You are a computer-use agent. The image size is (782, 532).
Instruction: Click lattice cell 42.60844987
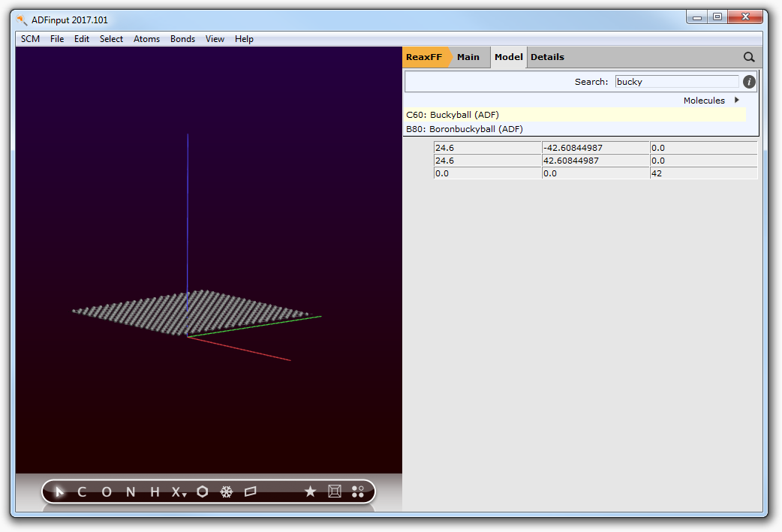click(x=595, y=161)
